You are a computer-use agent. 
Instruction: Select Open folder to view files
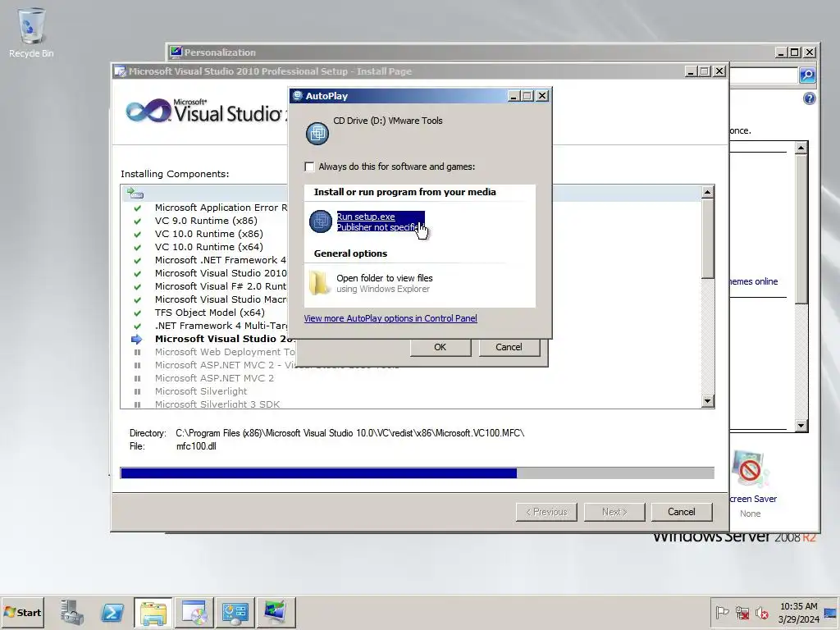point(384,283)
